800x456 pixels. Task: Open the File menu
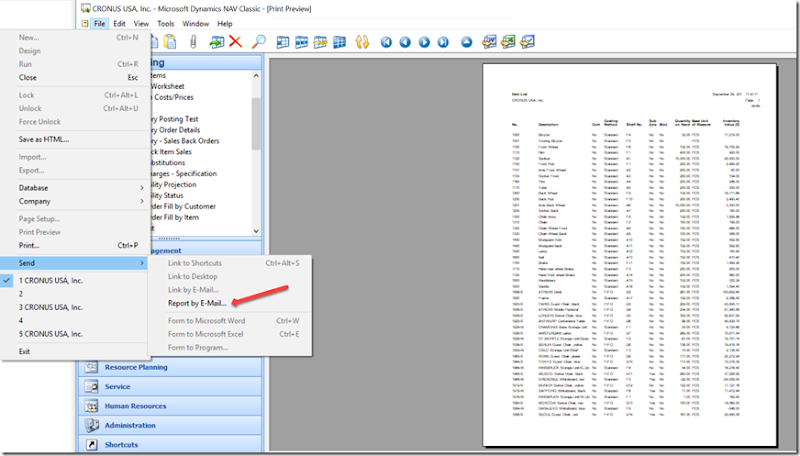[99, 23]
